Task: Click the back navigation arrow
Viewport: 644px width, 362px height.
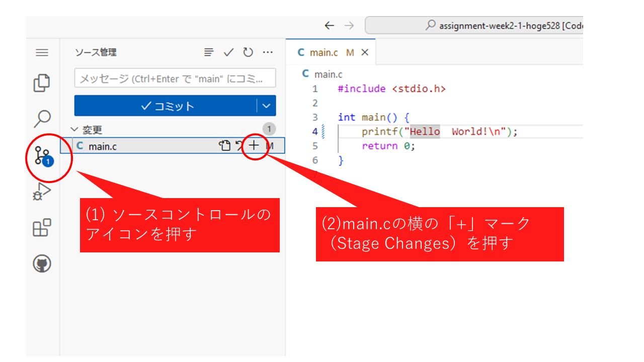Action: (x=329, y=26)
